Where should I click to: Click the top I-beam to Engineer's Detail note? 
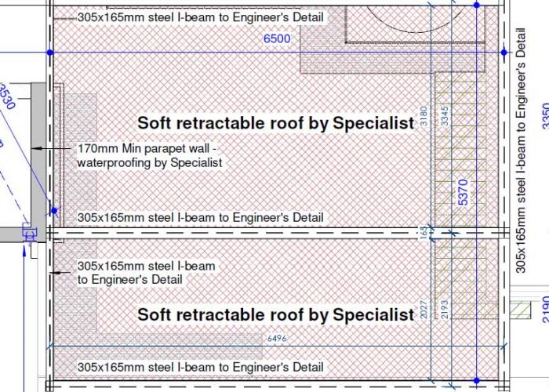[x=200, y=17]
